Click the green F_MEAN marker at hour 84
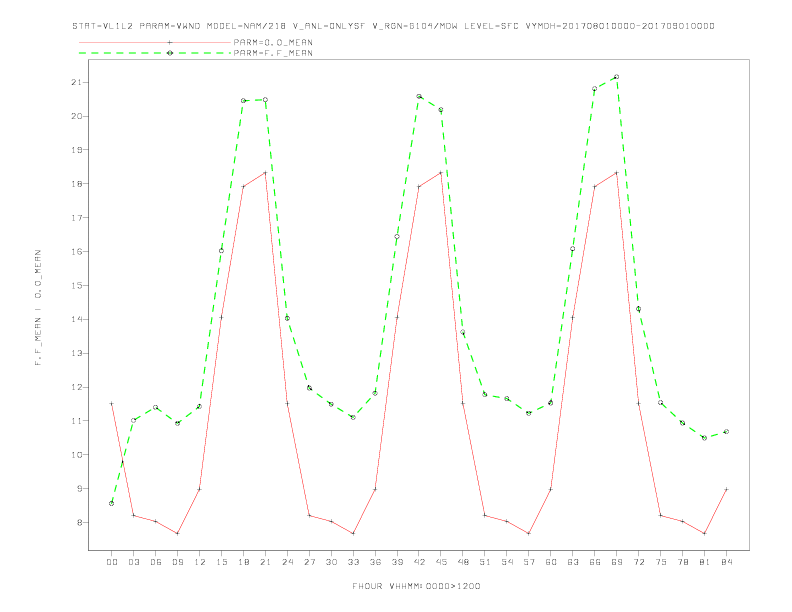Viewport: 792px width, 612px height. point(726,432)
